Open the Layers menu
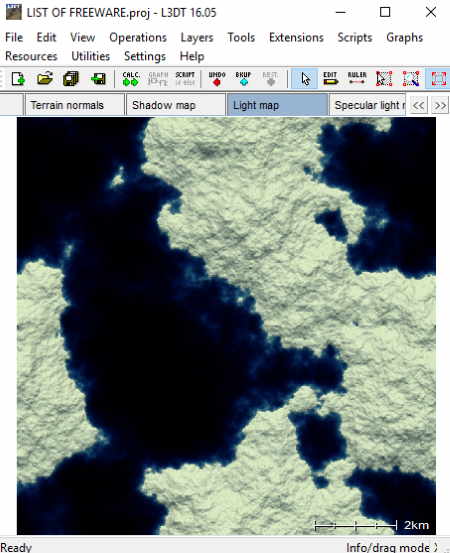Image resolution: width=450 pixels, height=553 pixels. pyautogui.click(x=197, y=37)
